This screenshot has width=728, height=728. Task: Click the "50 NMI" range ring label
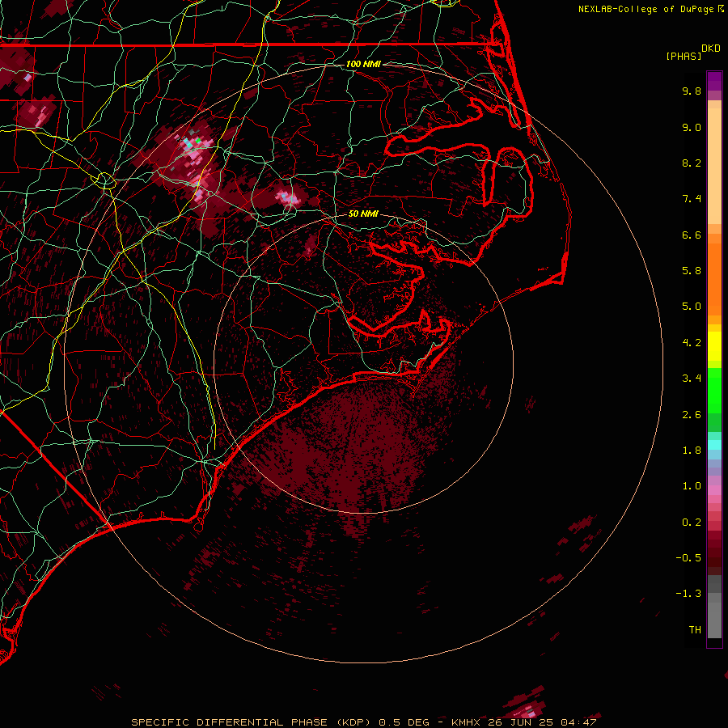coord(363,214)
